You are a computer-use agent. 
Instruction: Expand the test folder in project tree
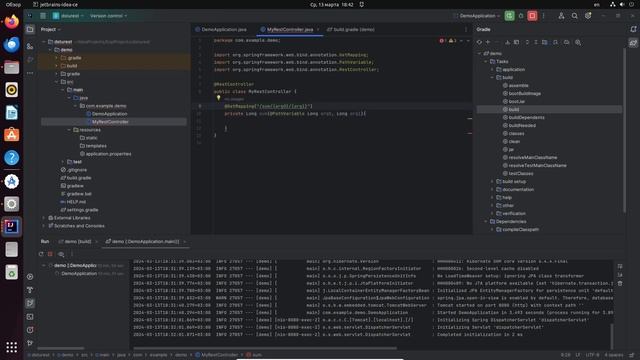[x=62, y=162]
